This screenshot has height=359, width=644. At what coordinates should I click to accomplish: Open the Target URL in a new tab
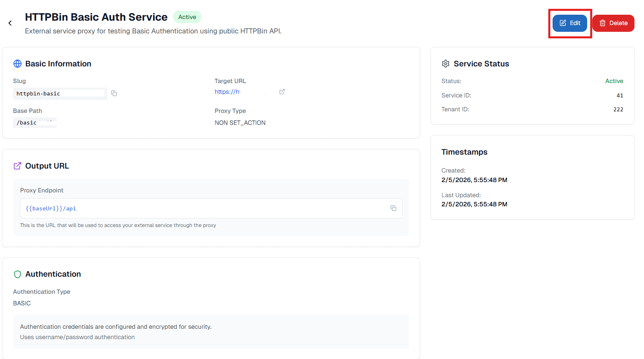click(282, 91)
